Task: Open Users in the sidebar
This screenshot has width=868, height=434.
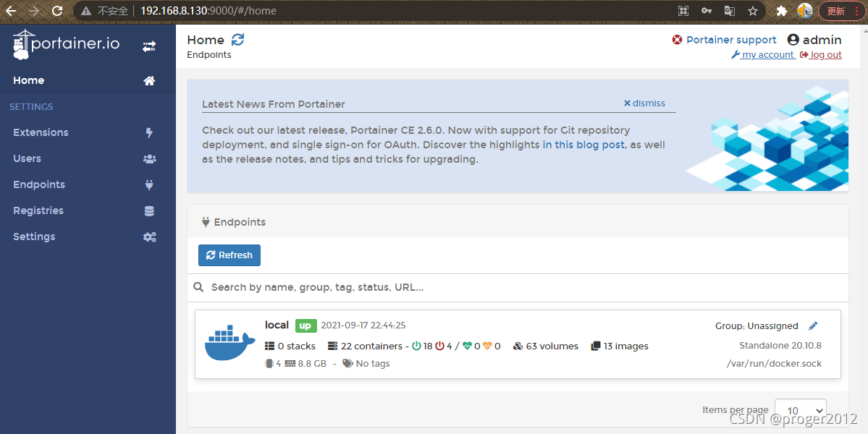Action: [88, 158]
